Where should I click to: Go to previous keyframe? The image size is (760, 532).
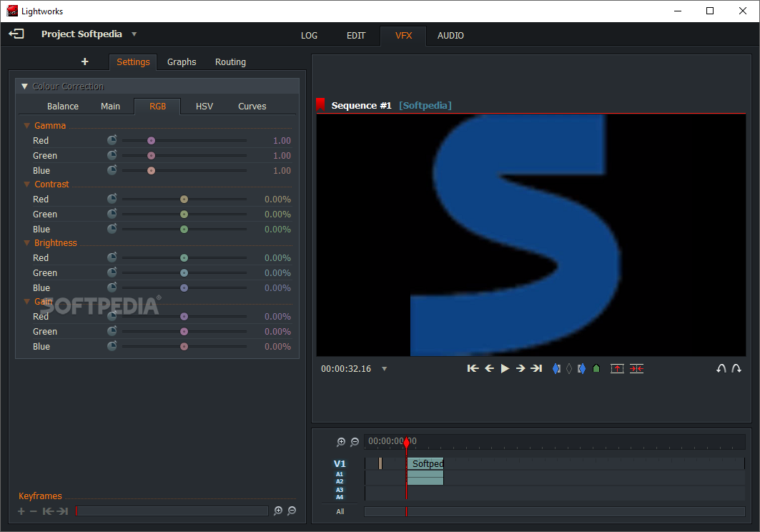[48, 511]
